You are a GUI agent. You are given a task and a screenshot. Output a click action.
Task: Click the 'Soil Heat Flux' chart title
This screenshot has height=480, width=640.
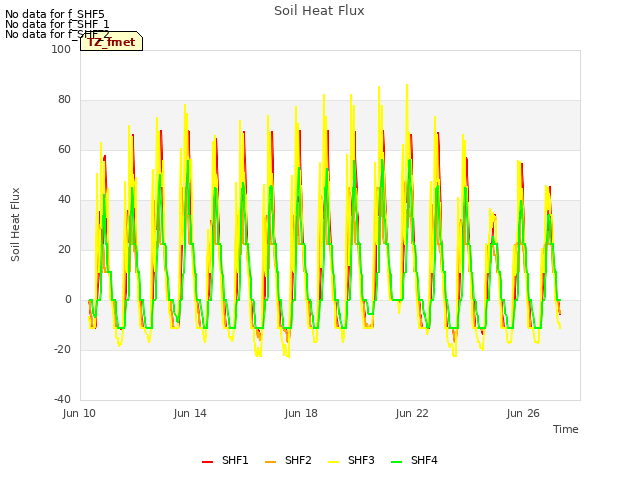319,11
